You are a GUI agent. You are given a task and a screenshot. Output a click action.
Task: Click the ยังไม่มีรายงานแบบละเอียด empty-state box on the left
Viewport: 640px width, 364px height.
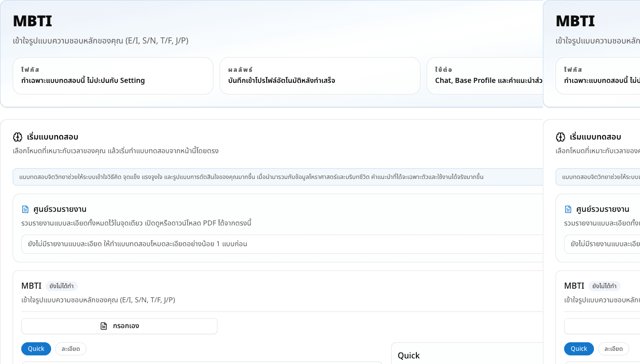[x=282, y=244]
